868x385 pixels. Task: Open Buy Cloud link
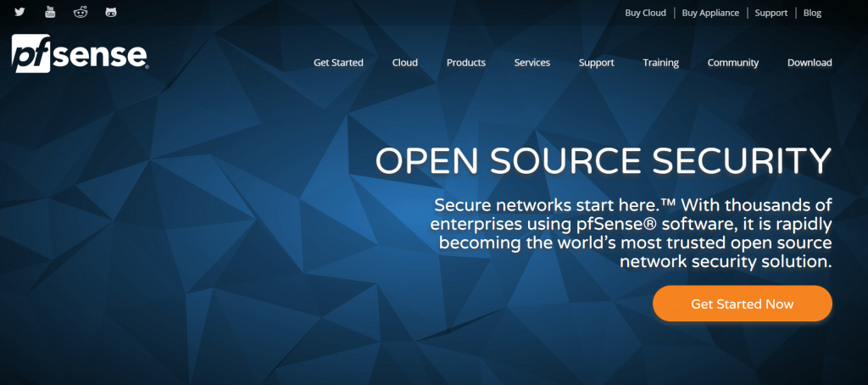[645, 13]
